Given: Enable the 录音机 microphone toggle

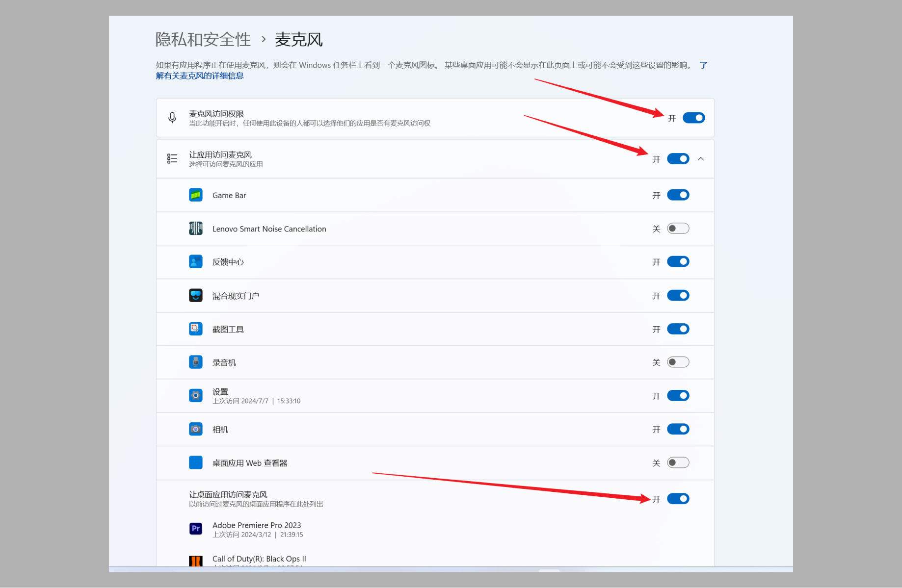Looking at the screenshot, I should coord(678,362).
